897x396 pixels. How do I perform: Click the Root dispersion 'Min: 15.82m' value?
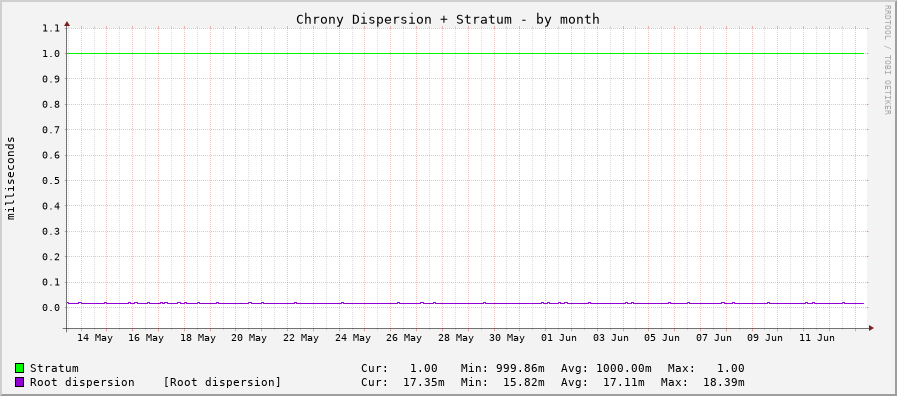pyautogui.click(x=502, y=382)
